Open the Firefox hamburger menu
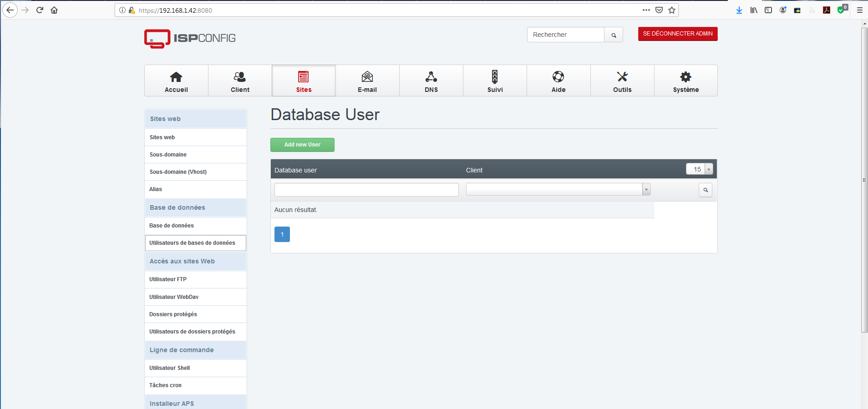 pos(859,10)
